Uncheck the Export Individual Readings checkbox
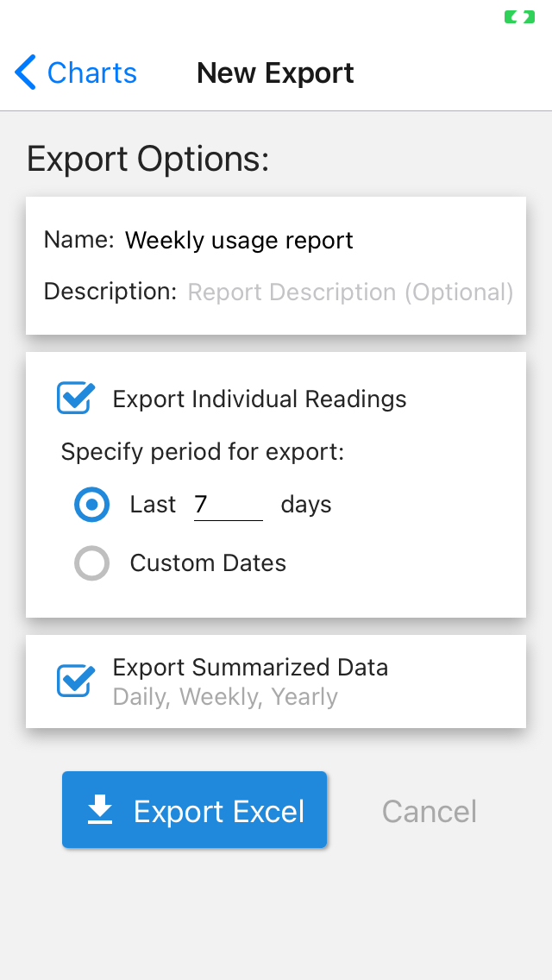The image size is (552, 980). coord(76,399)
